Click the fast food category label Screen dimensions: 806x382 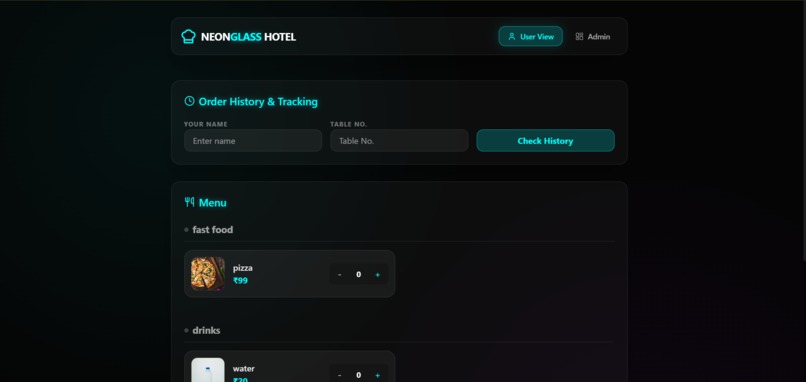[x=212, y=230]
